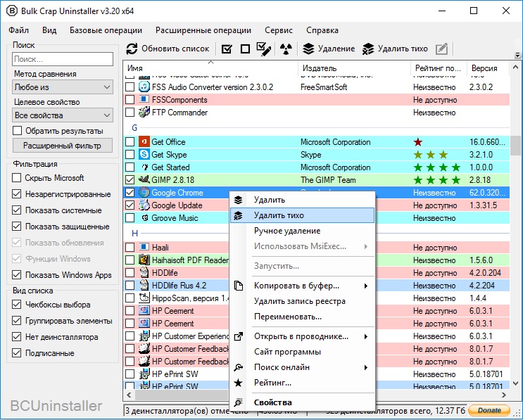Click the Поиск search input field
Screen dimensions: 523x420
(x=63, y=59)
